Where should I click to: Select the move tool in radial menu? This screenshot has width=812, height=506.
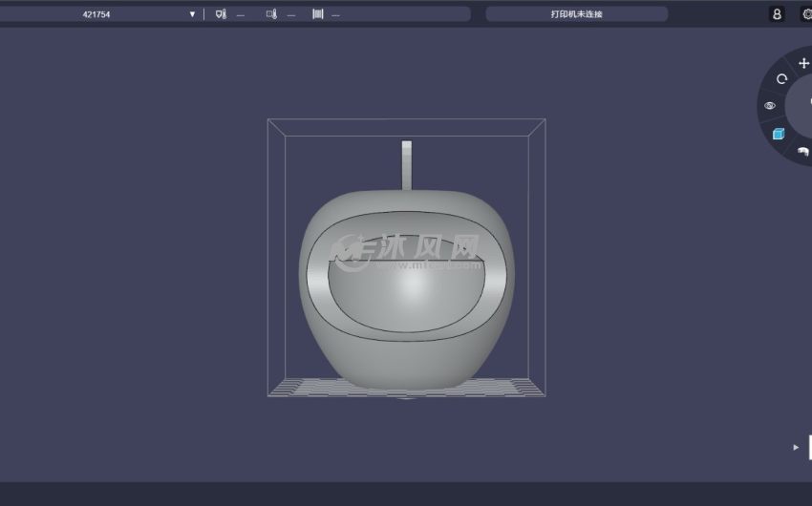(x=803, y=63)
